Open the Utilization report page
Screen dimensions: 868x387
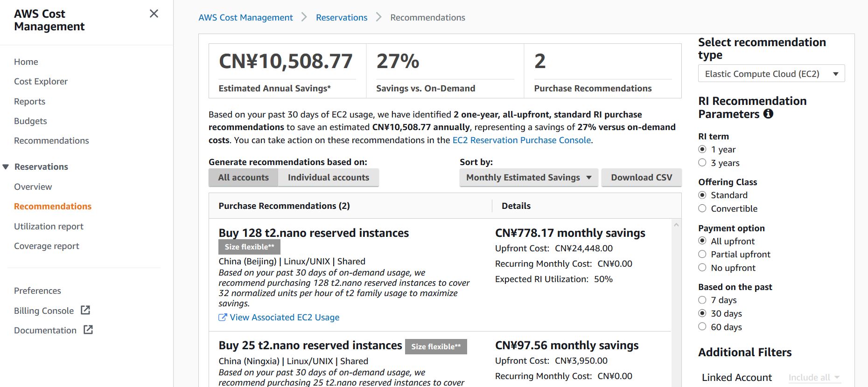pos(49,226)
